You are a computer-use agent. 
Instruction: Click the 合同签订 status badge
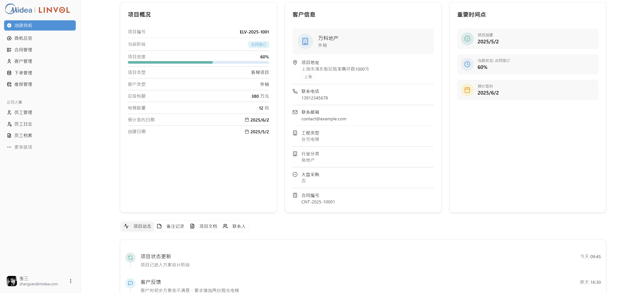[259, 44]
